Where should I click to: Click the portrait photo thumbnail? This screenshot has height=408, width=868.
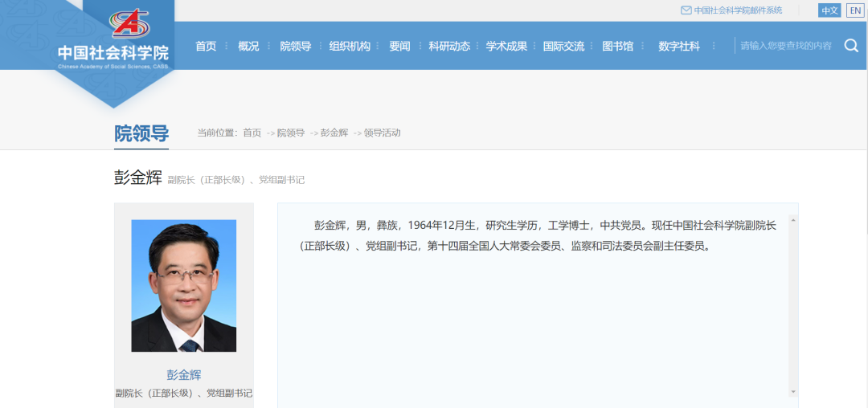184,286
